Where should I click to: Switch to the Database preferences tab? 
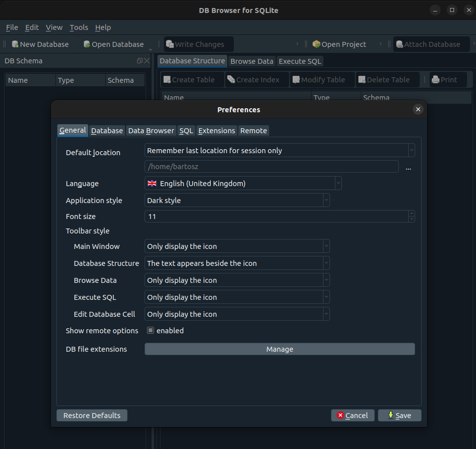(107, 131)
